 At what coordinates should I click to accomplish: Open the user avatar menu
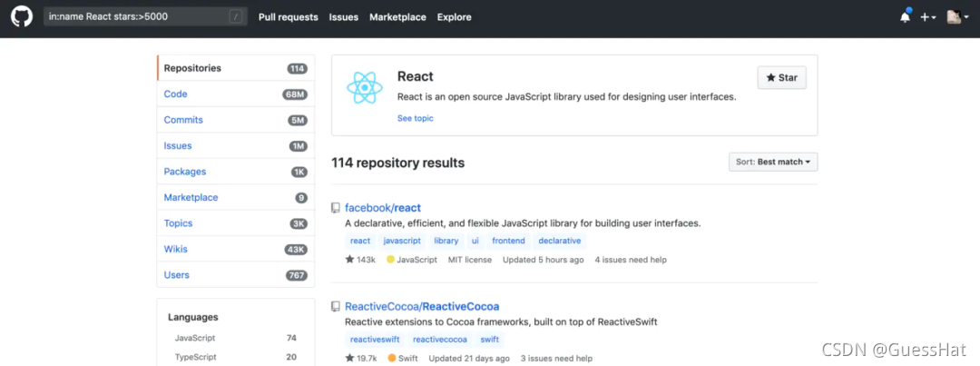(x=957, y=17)
